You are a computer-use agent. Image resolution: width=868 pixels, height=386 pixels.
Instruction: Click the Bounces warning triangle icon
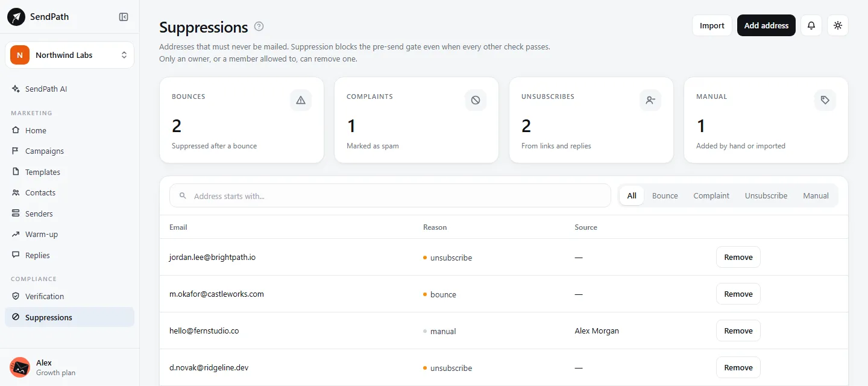coord(301,100)
